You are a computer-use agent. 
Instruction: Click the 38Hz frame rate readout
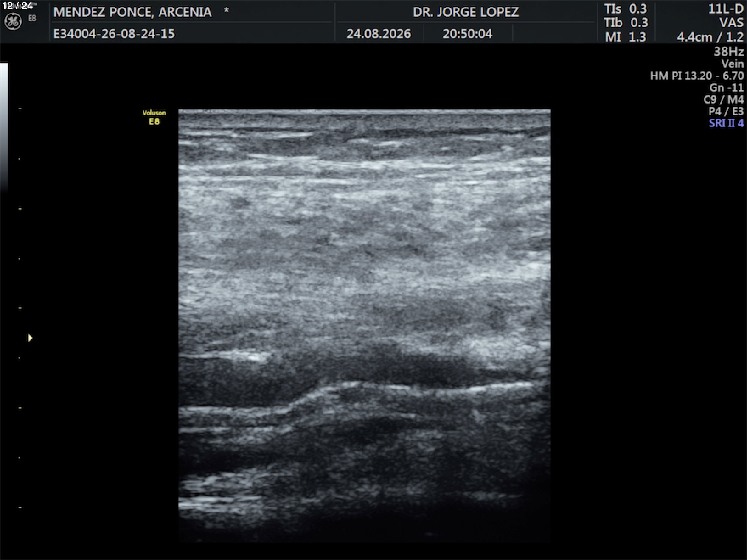728,51
